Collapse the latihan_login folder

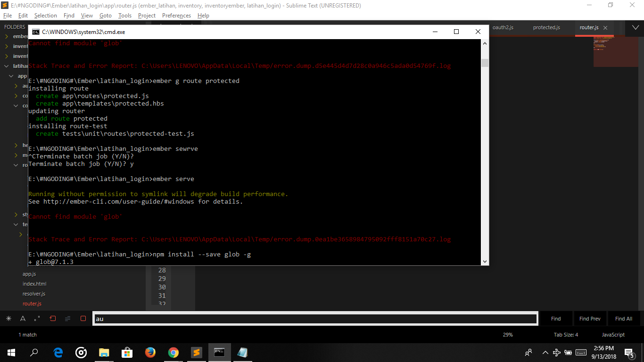tap(6, 66)
